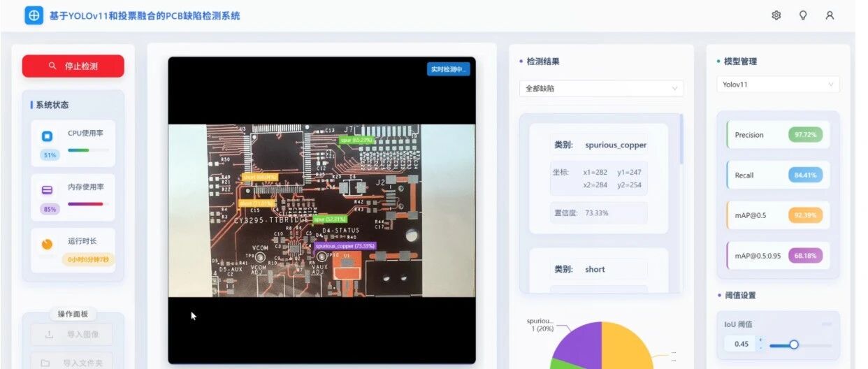This screenshot has width=868, height=369.
Task: Open the Yolov11 model selection dropdown
Action: coord(778,85)
